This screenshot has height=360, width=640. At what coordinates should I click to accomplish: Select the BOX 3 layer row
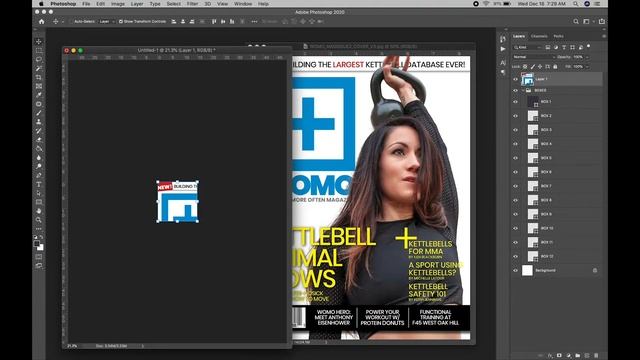[557, 130]
